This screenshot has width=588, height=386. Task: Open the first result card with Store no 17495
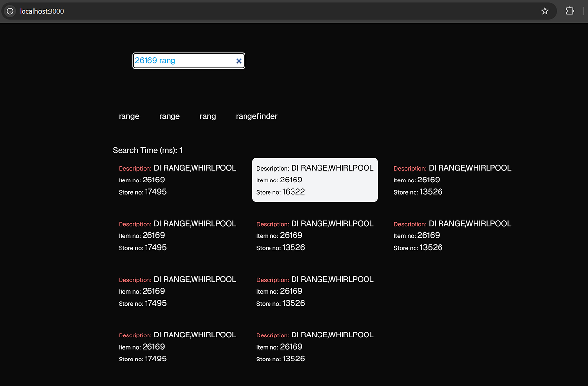pos(176,180)
